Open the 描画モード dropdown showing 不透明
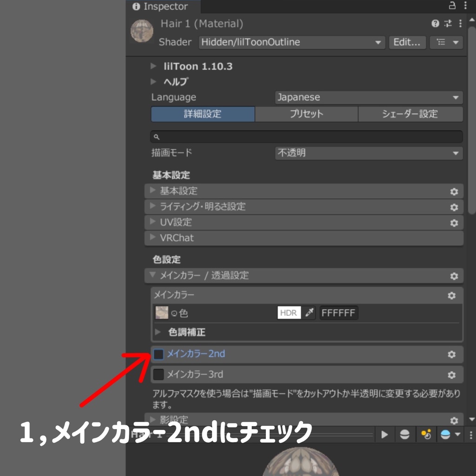The image size is (476, 476). pos(369,153)
